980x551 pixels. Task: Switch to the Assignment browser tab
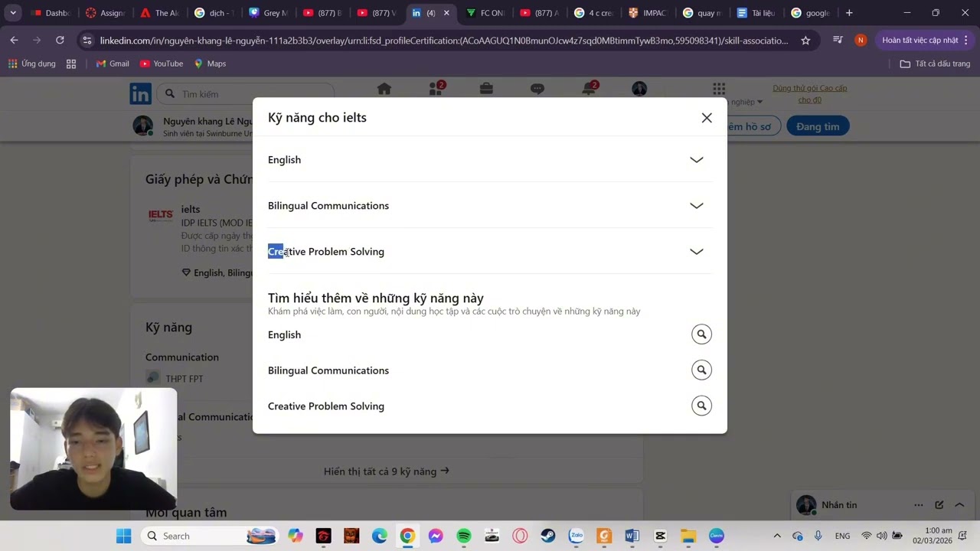(105, 13)
